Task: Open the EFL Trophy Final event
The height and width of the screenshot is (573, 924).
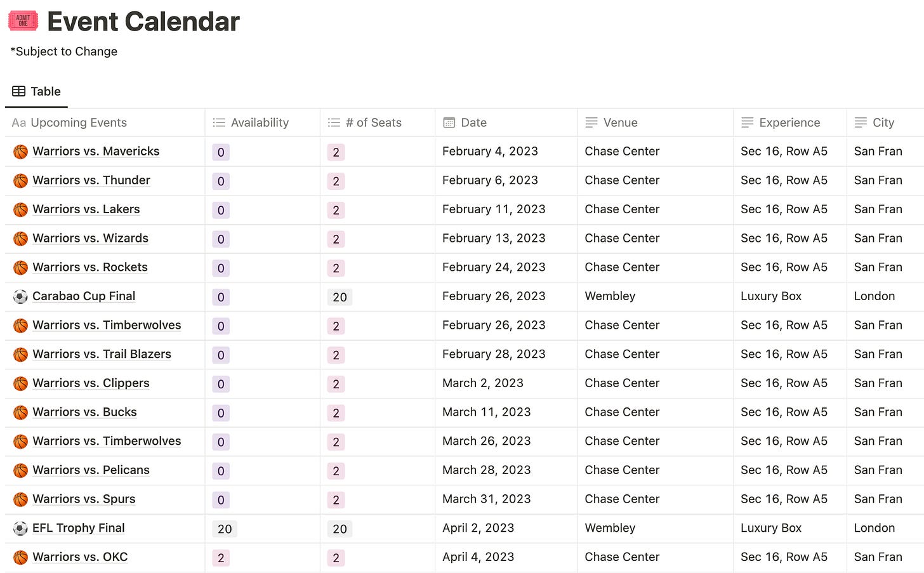Action: [79, 528]
